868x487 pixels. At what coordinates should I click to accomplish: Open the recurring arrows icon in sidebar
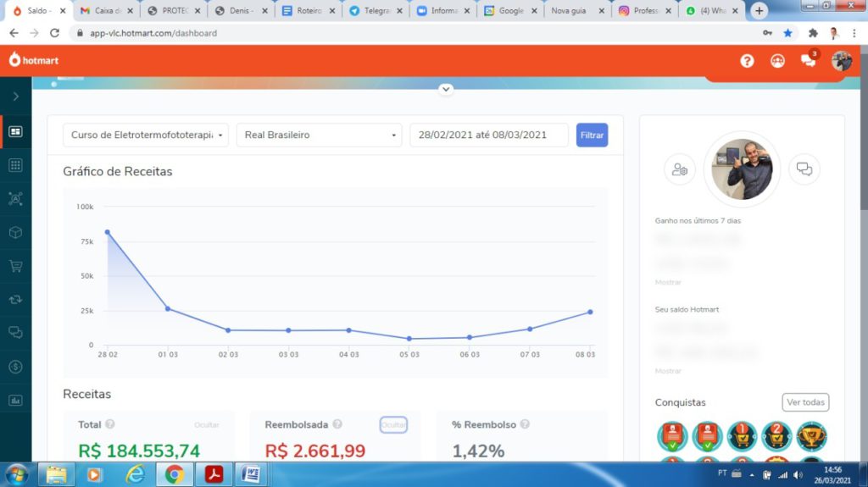pos(15,299)
